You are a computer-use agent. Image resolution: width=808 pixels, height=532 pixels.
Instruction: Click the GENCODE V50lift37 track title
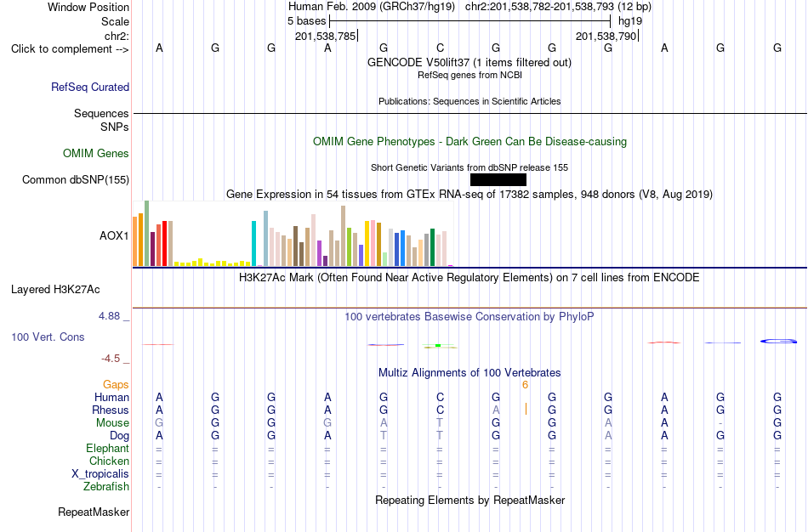[x=469, y=62]
